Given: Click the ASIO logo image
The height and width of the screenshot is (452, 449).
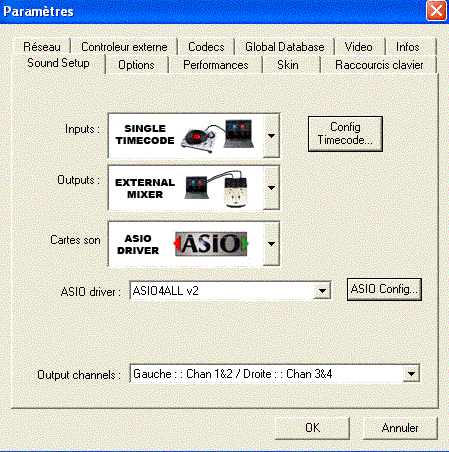Looking at the screenshot, I should (211, 244).
